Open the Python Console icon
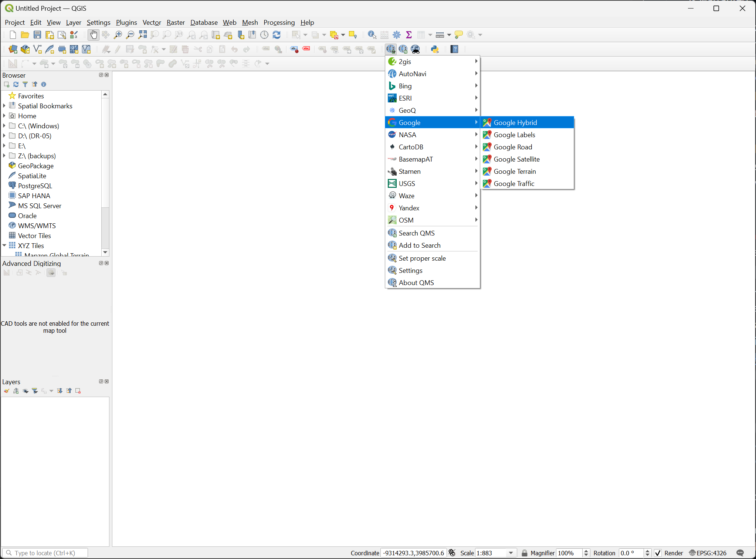756x559 pixels. click(435, 49)
